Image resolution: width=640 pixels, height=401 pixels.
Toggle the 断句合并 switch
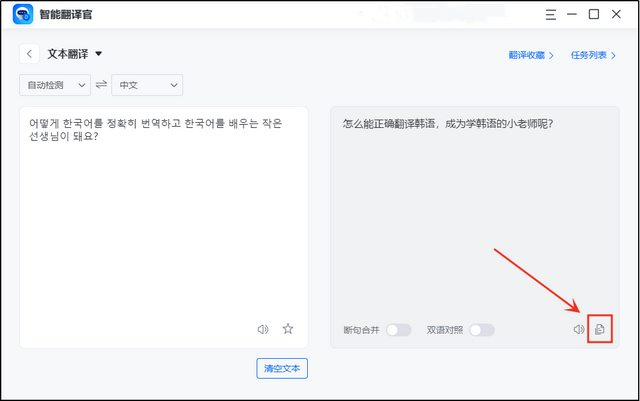click(x=399, y=330)
